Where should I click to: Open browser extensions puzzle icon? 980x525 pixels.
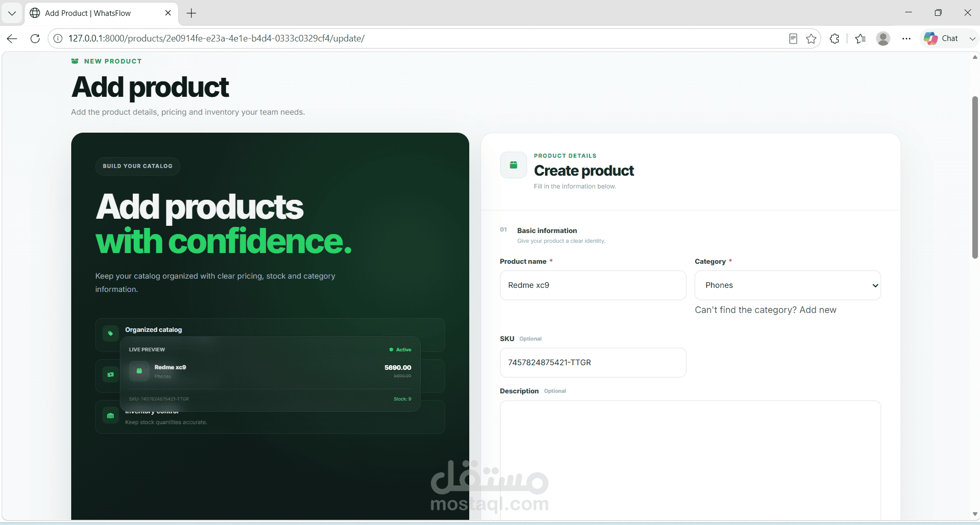point(835,38)
